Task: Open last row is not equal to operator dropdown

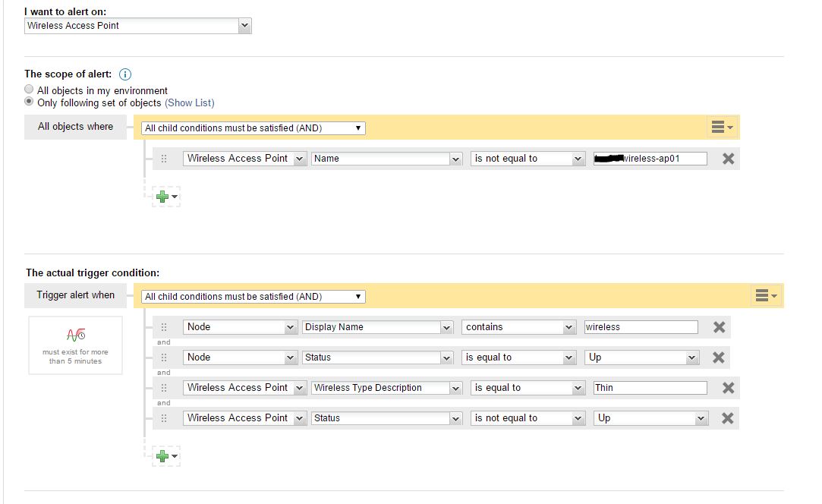Action: tap(528, 418)
